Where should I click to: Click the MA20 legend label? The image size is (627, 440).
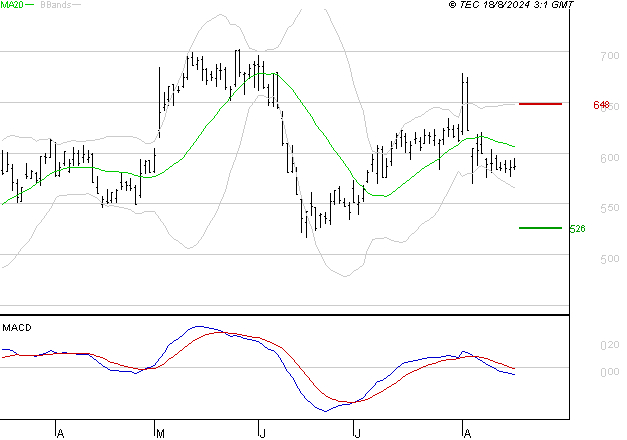pos(12,5)
